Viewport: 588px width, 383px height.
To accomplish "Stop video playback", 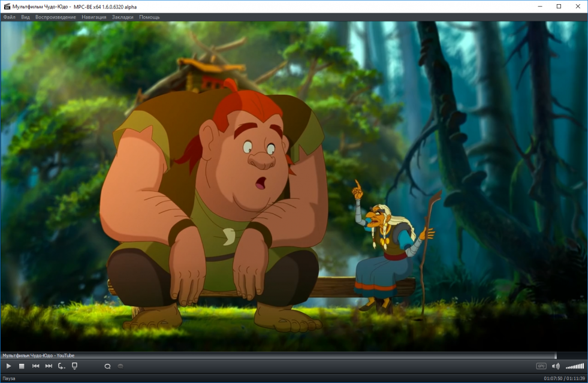I will pyautogui.click(x=22, y=366).
